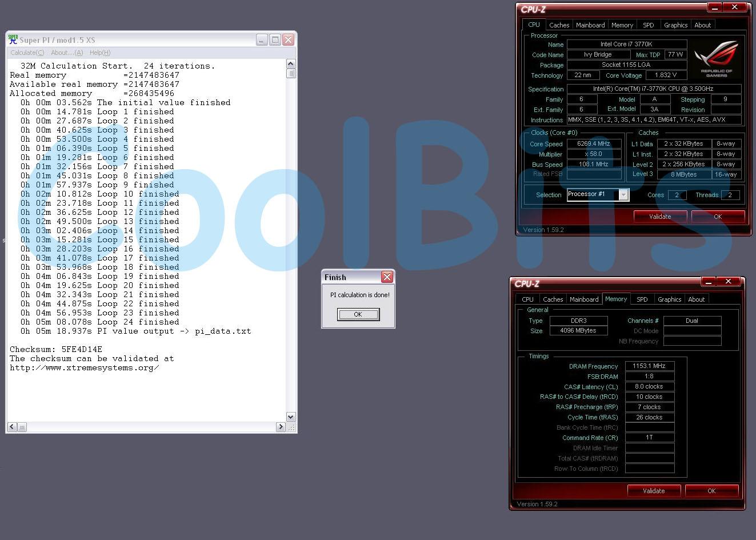Open the About menu in Super PI
The width and height of the screenshot is (756, 540).
pyautogui.click(x=67, y=53)
